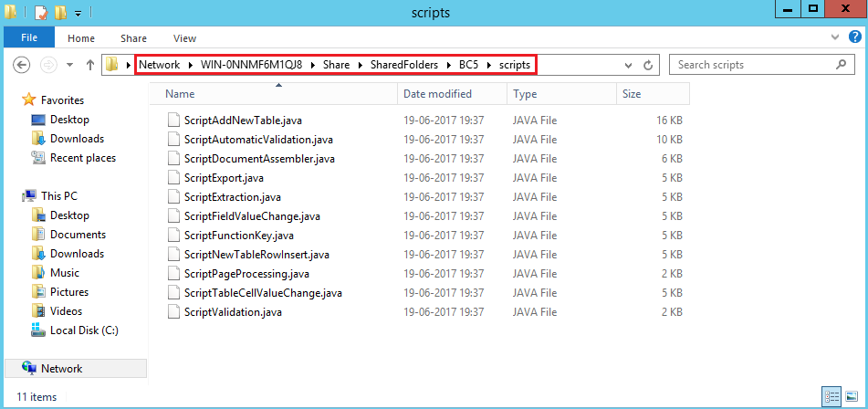The width and height of the screenshot is (868, 409).
Task: Open the Home ribbon tab
Action: (x=81, y=38)
